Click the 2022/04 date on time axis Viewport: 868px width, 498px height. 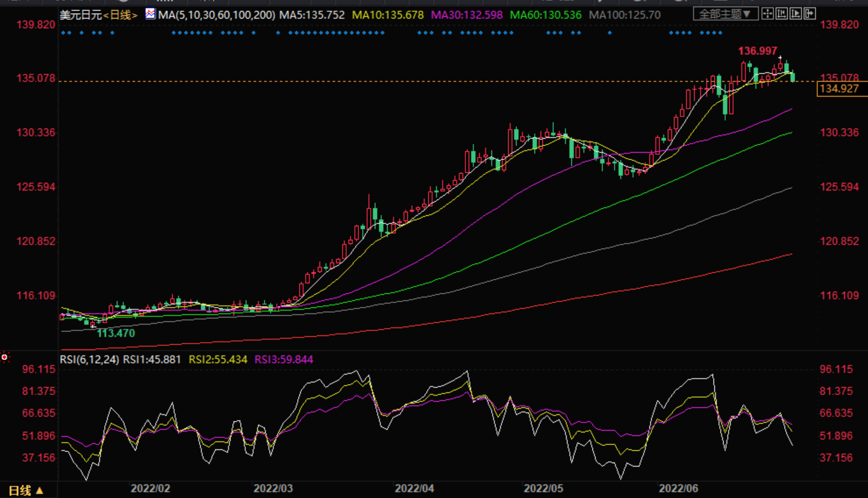pos(414,488)
